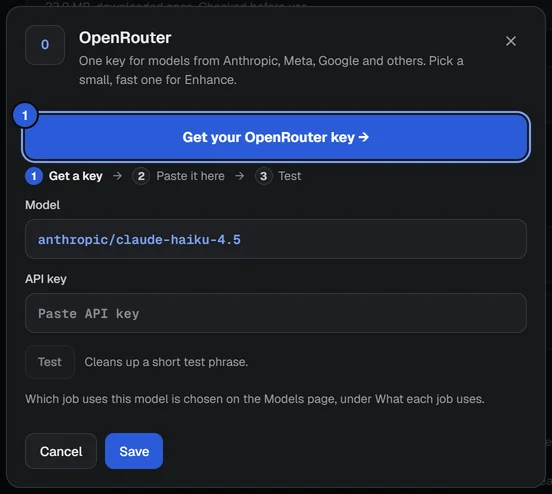Open the Get your OpenRouter key link
Image resolution: width=552 pixels, height=494 pixels.
tap(276, 137)
